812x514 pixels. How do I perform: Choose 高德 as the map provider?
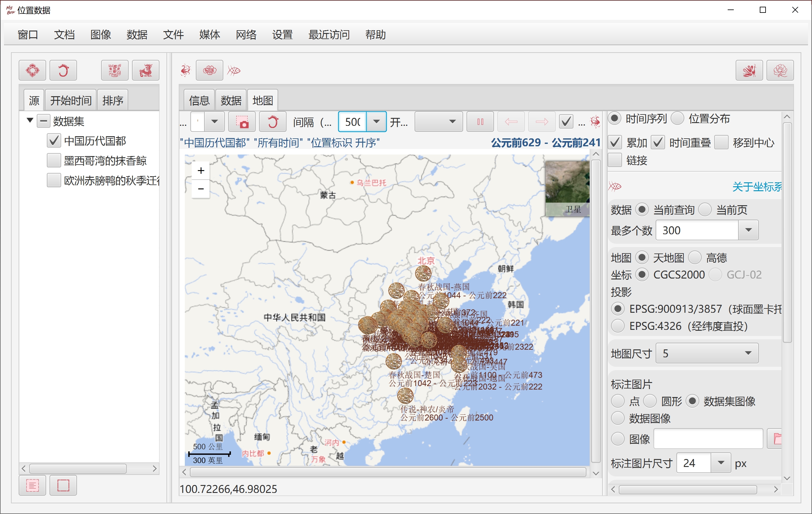click(695, 258)
